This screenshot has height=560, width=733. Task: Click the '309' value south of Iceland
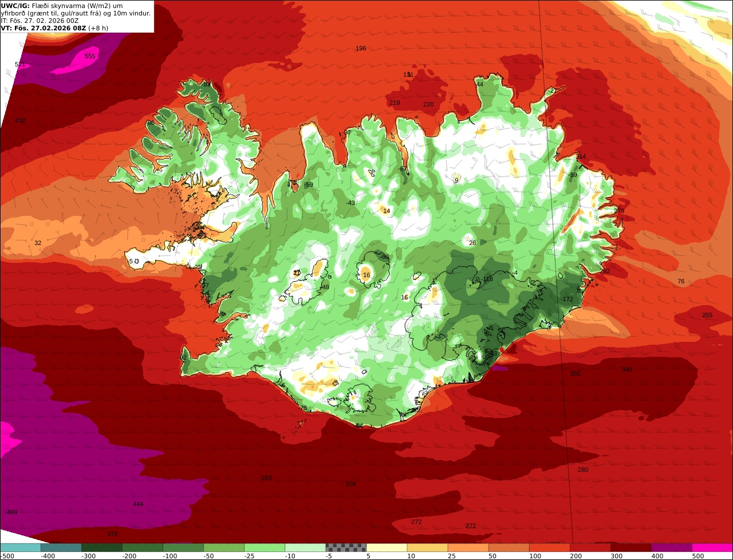coord(350,484)
